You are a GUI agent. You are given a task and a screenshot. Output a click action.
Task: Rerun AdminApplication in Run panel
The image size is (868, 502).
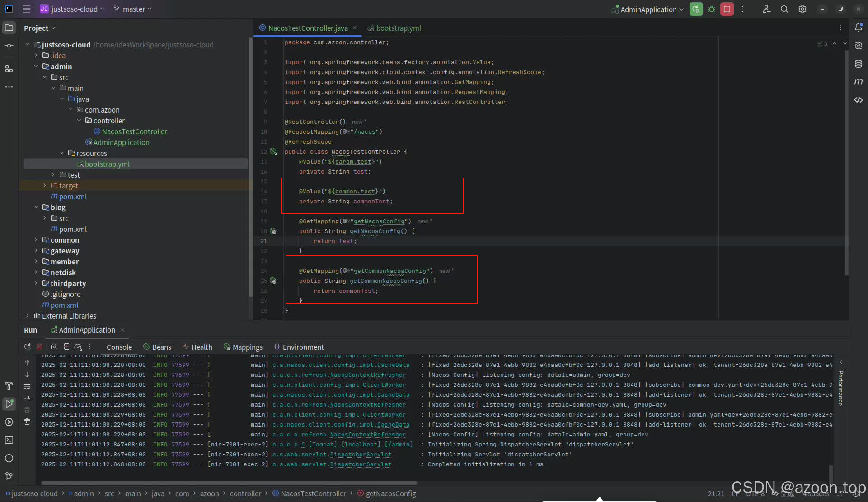pyautogui.click(x=27, y=347)
